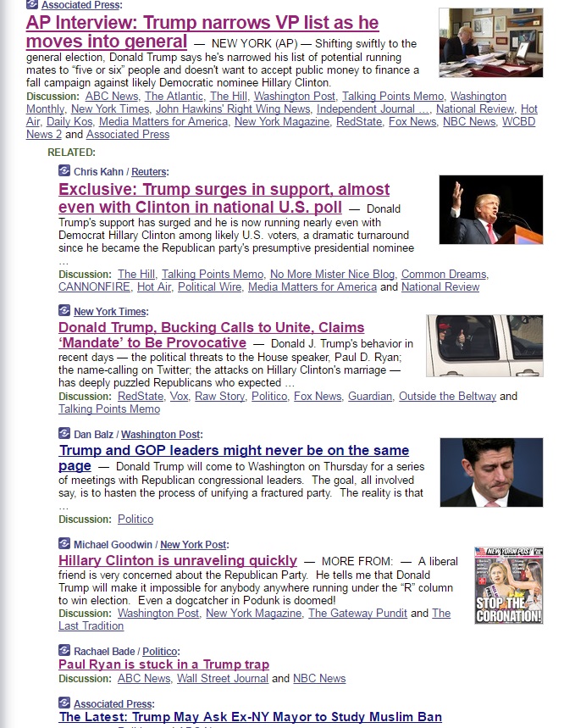Open thumbnail of Paul Ryan looking down
Viewport: 564px width, 728px height.
tap(491, 472)
